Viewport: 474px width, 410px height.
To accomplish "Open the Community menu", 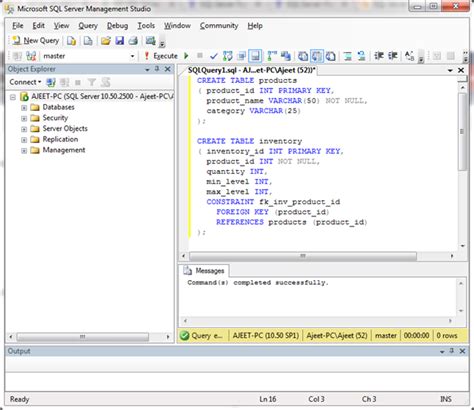I will point(219,26).
